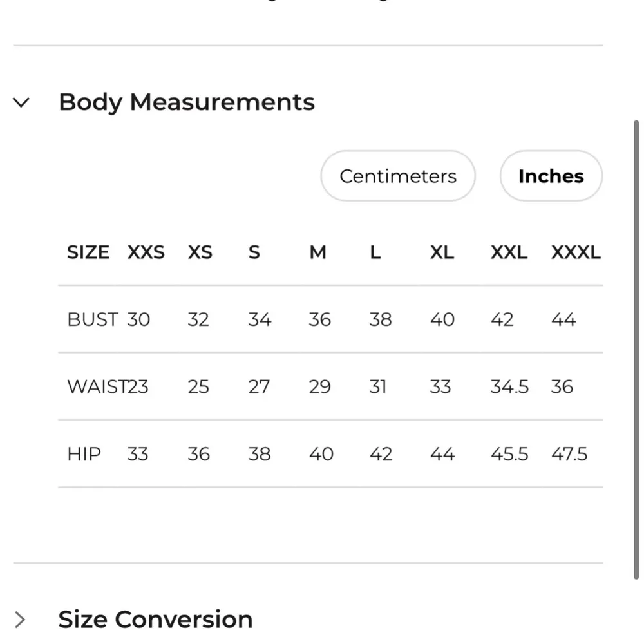This screenshot has width=644, height=644.
Task: Click the XXL size column header
Action: click(x=509, y=252)
